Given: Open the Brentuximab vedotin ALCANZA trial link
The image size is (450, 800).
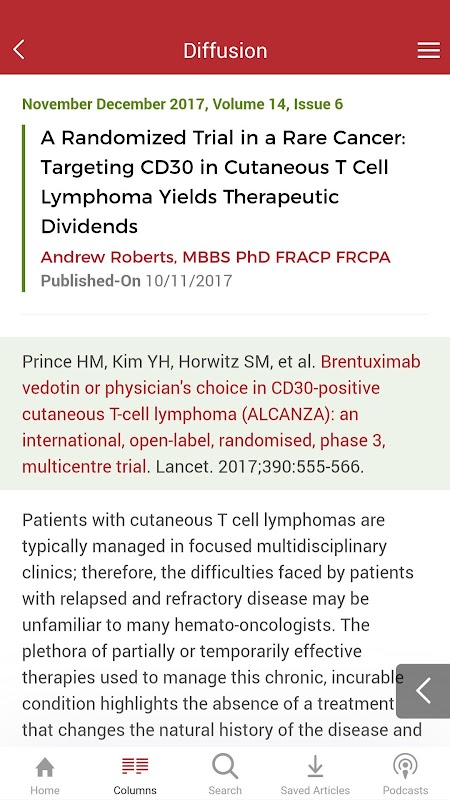Looking at the screenshot, I should pyautogui.click(x=221, y=414).
